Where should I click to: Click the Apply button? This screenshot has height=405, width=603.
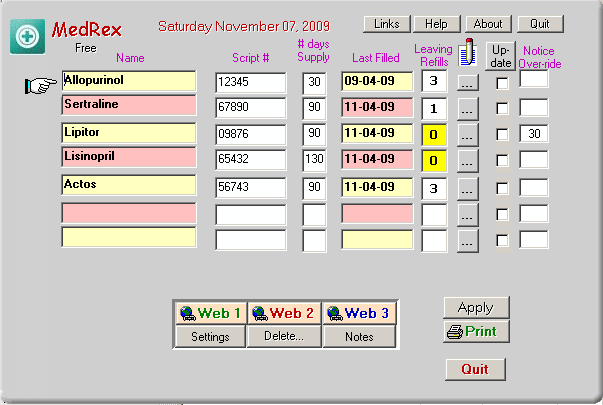(476, 308)
